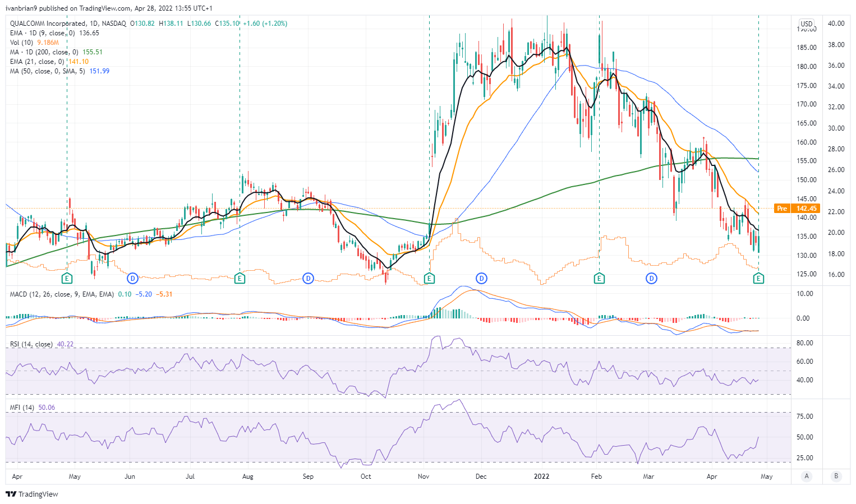Click the February 2022 earnings marker
The width and height of the screenshot is (856, 504).
point(599,278)
